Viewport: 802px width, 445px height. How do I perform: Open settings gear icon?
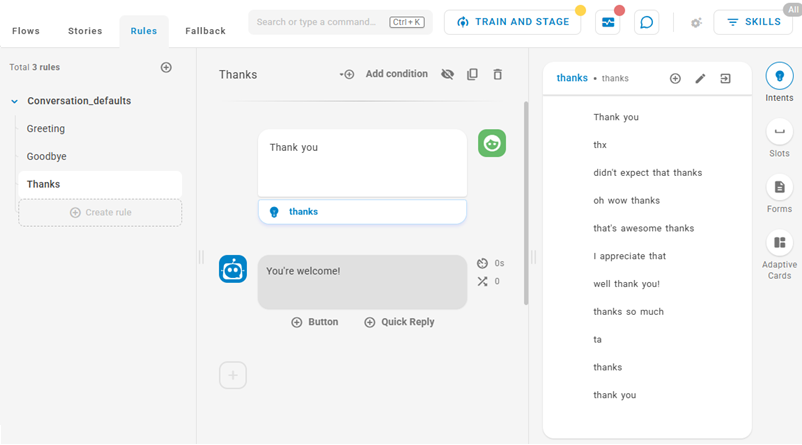click(x=696, y=23)
